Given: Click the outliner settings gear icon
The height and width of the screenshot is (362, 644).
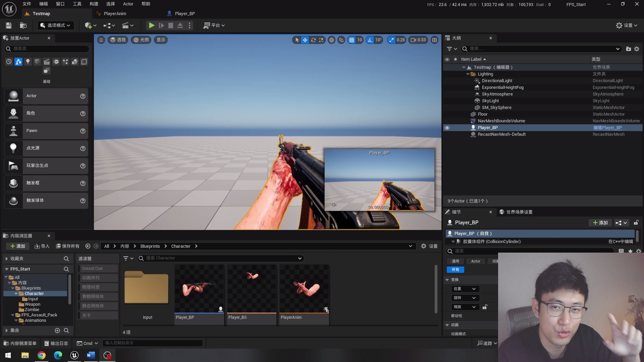Looking at the screenshot, I should point(636,49).
